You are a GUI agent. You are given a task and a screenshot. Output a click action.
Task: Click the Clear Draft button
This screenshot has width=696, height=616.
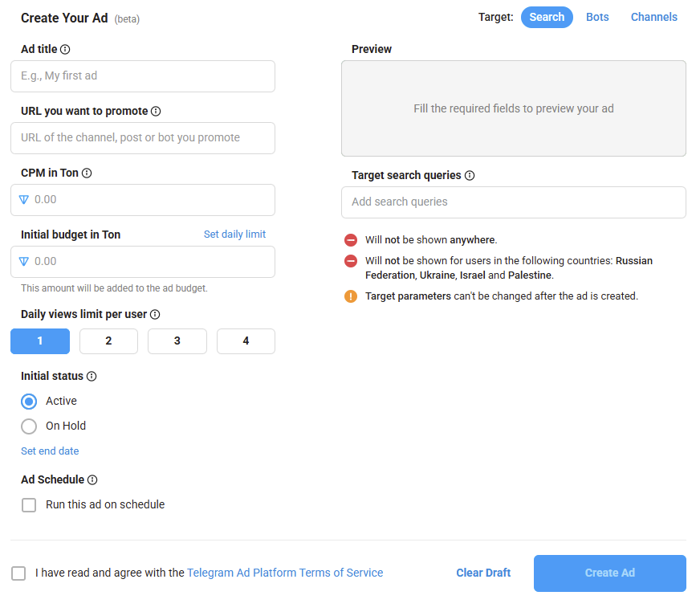point(483,573)
